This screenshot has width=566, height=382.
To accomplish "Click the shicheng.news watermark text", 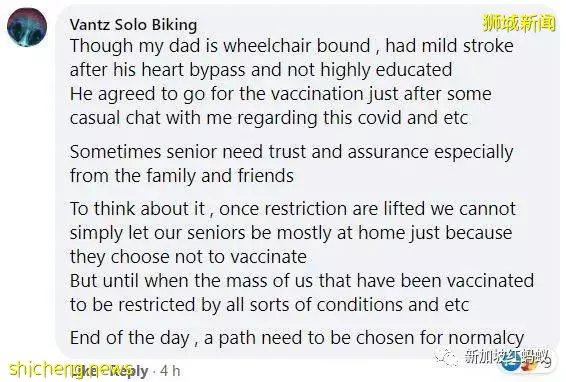I will coord(71,369).
